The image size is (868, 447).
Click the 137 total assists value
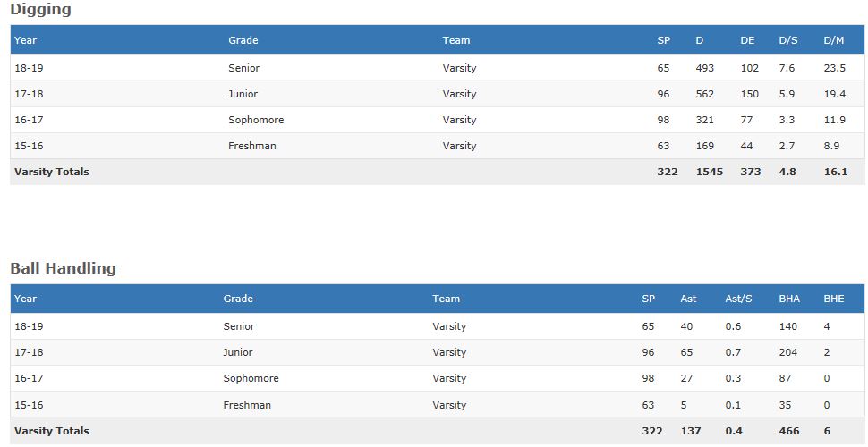click(691, 431)
